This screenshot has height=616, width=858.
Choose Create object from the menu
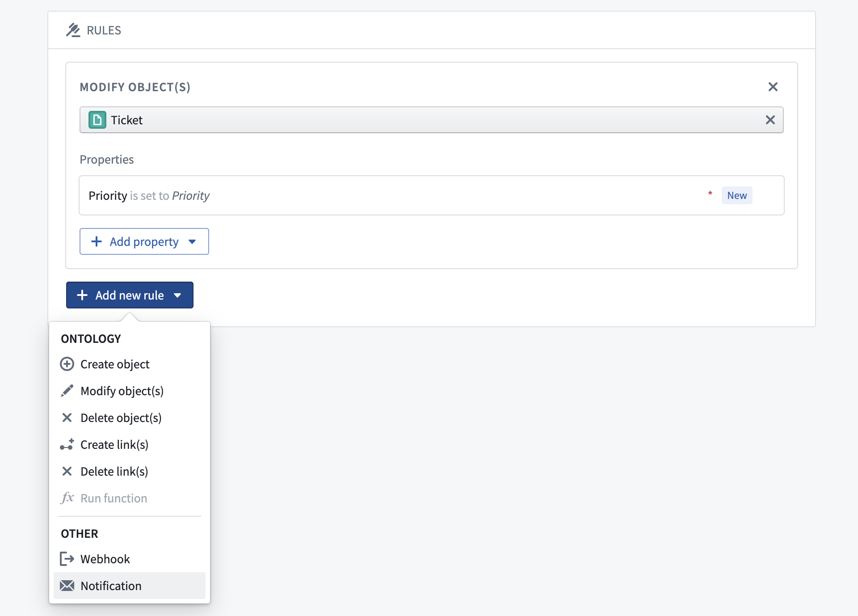click(x=130, y=364)
